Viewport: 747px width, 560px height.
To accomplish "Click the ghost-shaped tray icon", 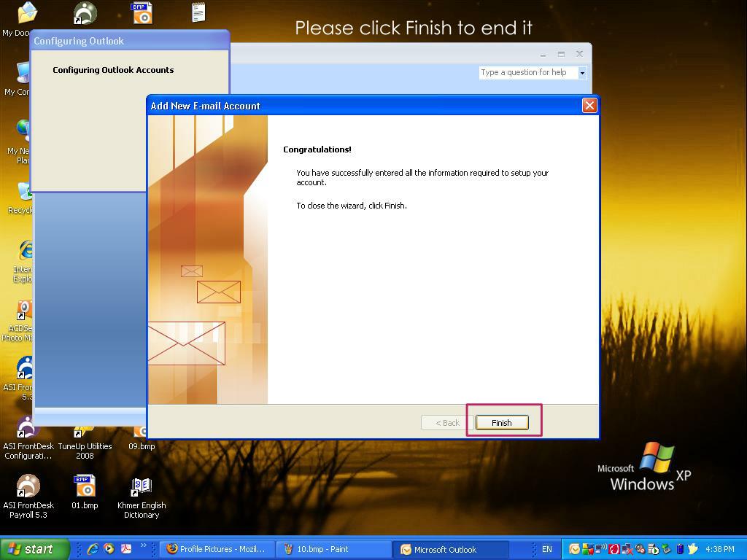I will pyautogui.click(x=693, y=549).
